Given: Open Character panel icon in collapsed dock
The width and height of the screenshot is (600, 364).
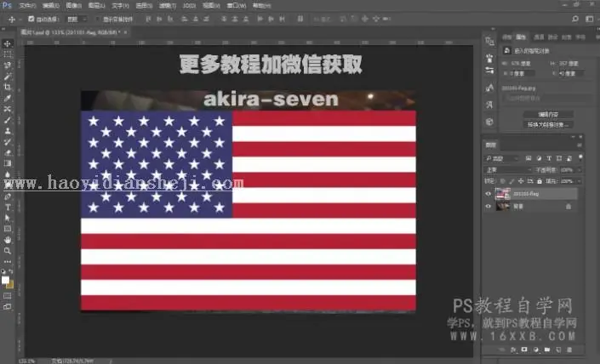Looking at the screenshot, I should click(x=489, y=105).
